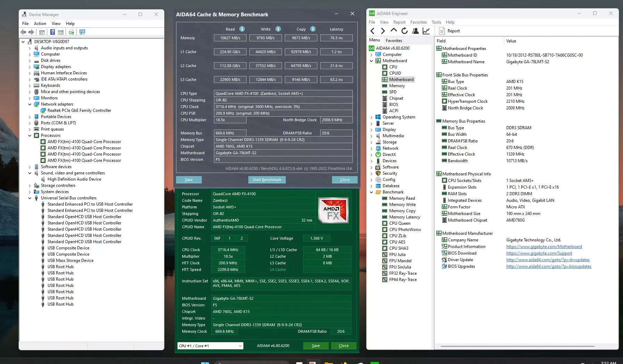Open Favorites menu in AIDA64 menu bar
Screen dimensions: 623x364
[418, 22]
